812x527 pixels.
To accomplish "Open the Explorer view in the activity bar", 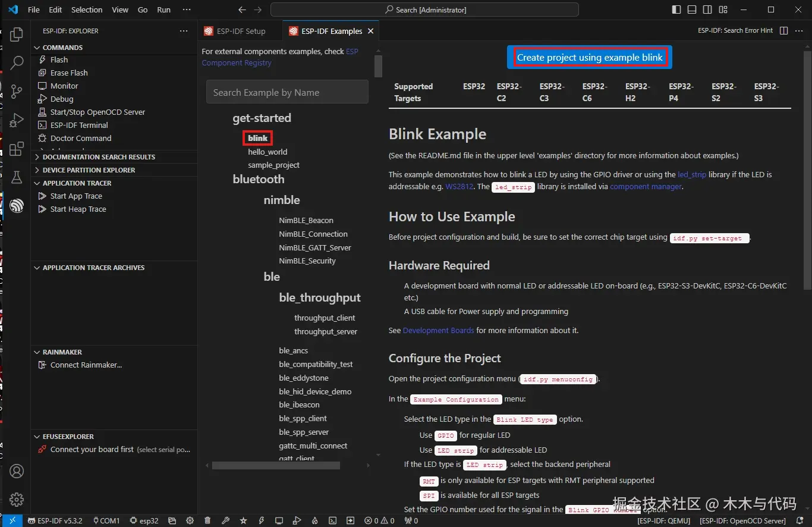I will click(x=17, y=34).
